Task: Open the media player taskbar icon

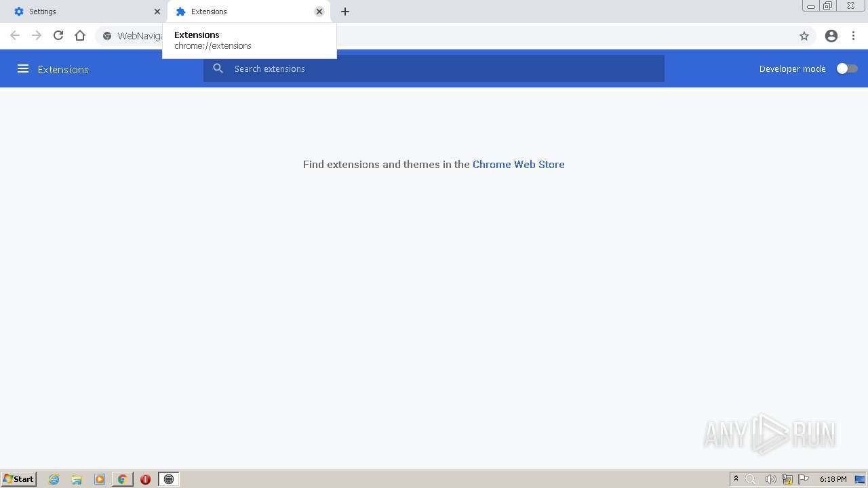Action: click(100, 479)
